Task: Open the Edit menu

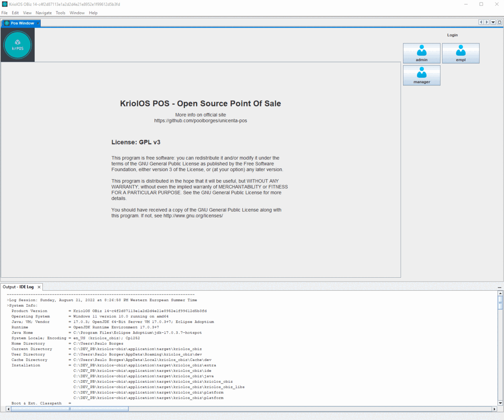Action: point(15,13)
